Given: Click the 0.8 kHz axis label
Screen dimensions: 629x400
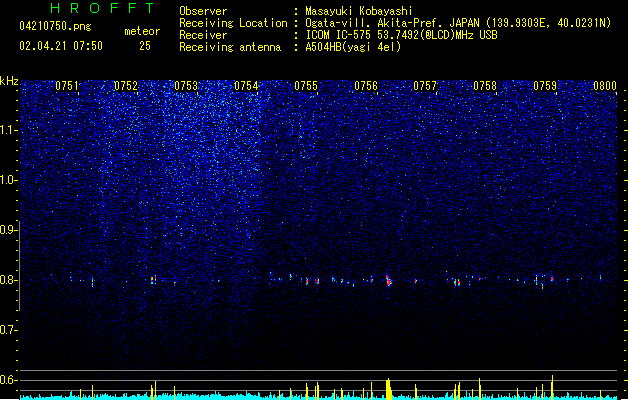Looking at the screenshot, I should click(8, 280).
